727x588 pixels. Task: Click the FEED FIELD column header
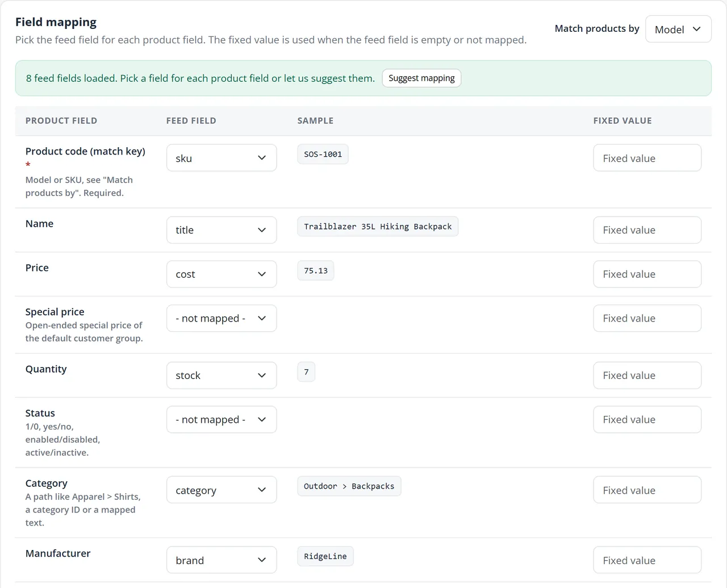pyautogui.click(x=191, y=120)
